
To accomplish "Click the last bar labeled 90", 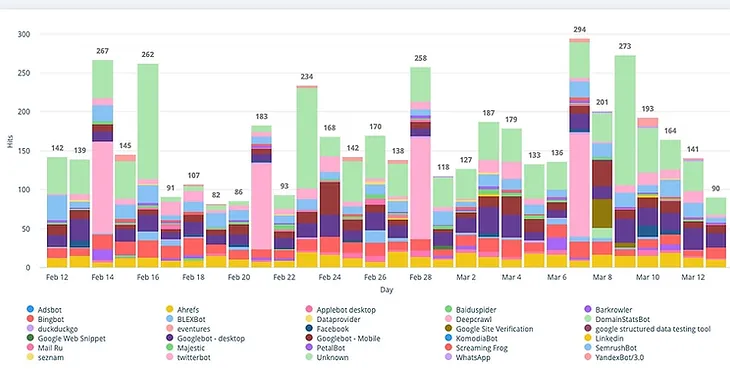I will point(716,232).
